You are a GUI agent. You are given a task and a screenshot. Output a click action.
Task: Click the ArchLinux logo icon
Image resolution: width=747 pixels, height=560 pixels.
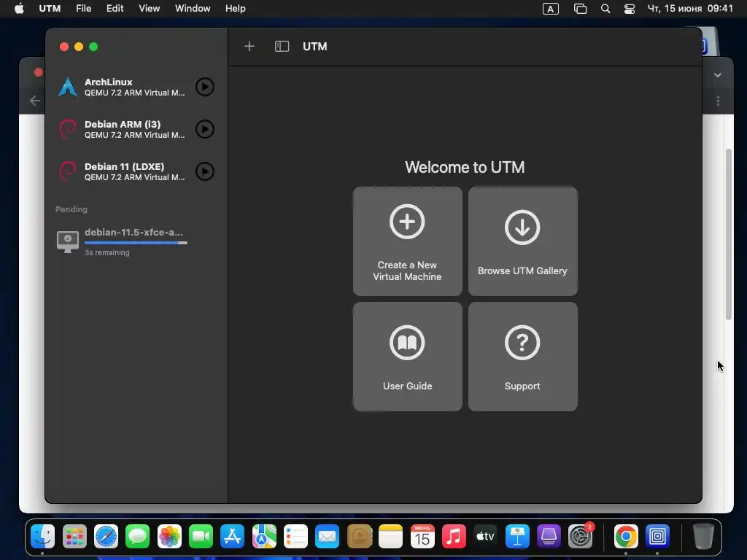pyautogui.click(x=68, y=87)
